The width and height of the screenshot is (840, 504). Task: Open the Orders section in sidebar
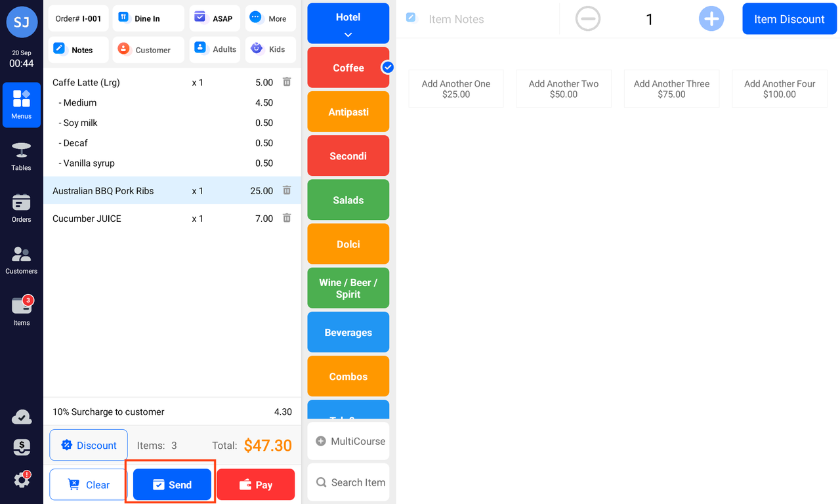(x=21, y=208)
